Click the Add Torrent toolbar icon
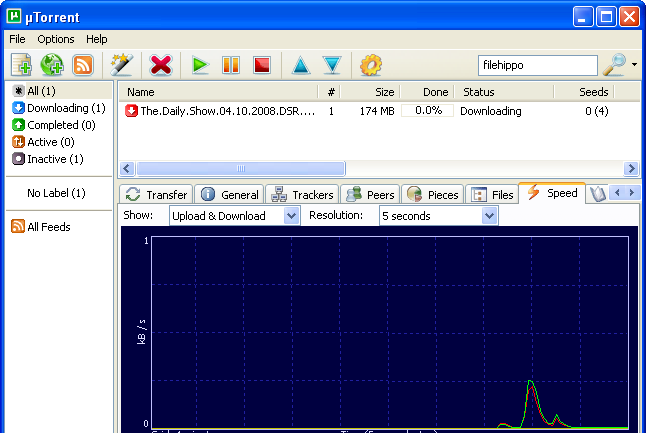The image size is (646, 433). tap(21, 65)
